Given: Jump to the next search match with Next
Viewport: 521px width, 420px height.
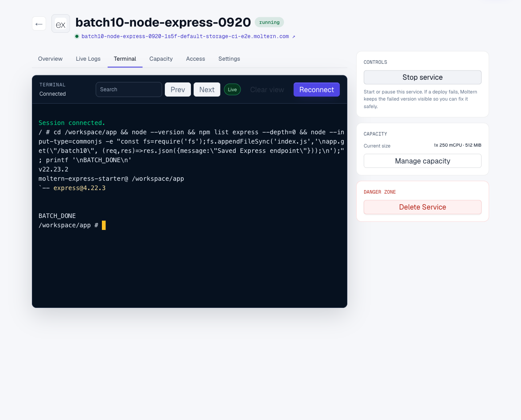Looking at the screenshot, I should (x=207, y=89).
